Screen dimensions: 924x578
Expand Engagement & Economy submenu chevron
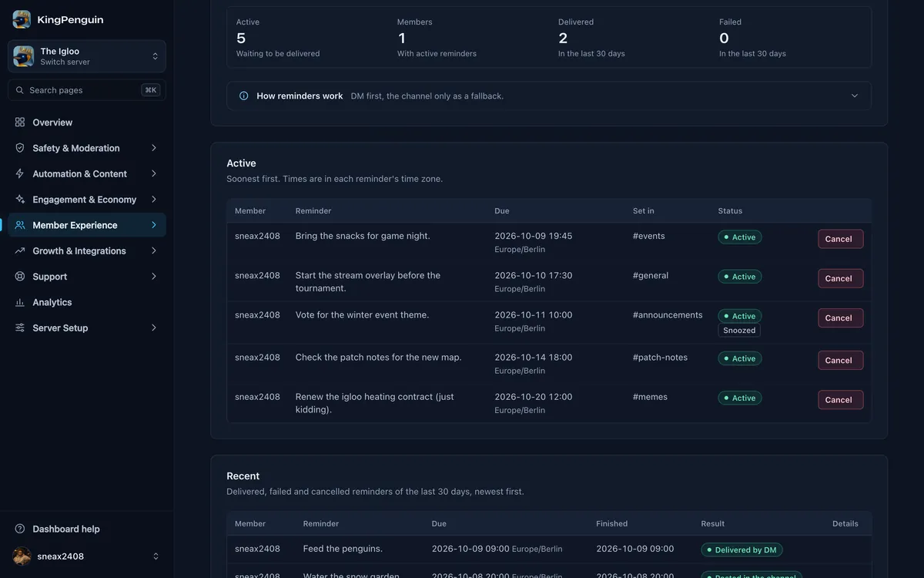point(154,200)
